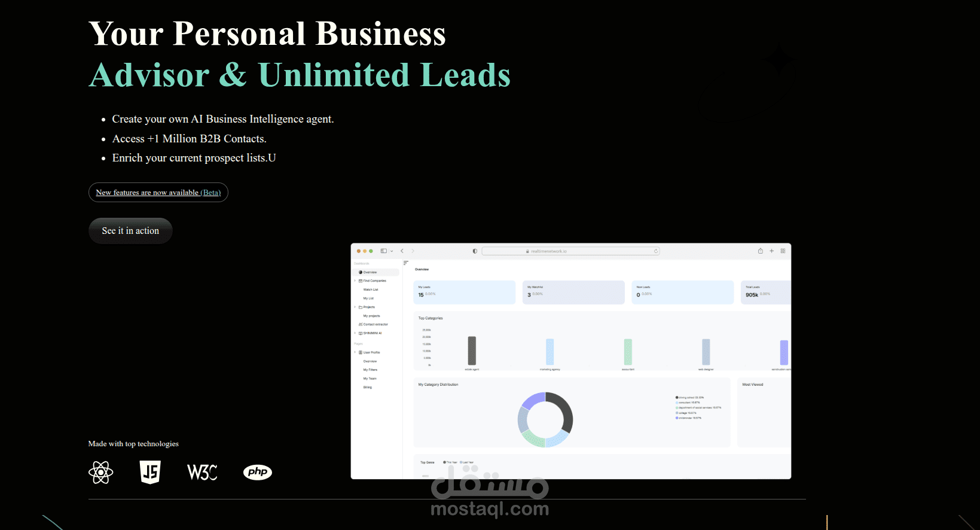Open My Team in sidebar
This screenshot has height=530, width=980.
[370, 379]
